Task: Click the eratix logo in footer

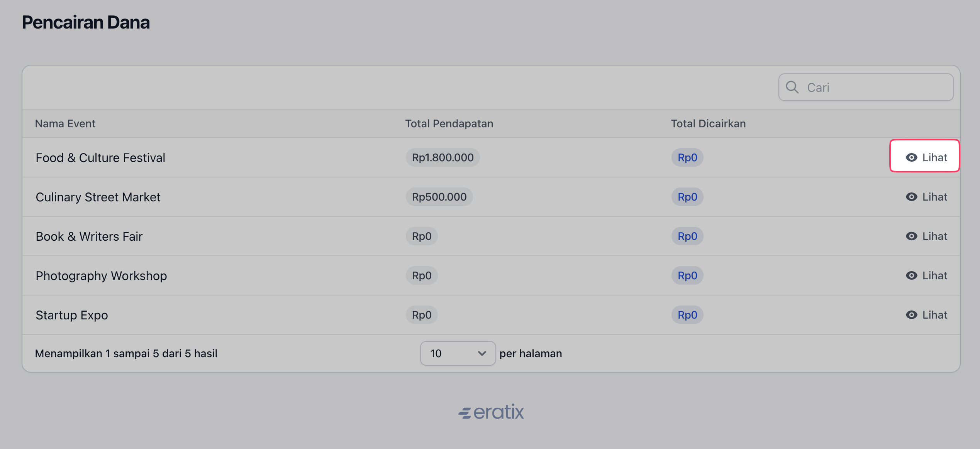Action: (491, 412)
